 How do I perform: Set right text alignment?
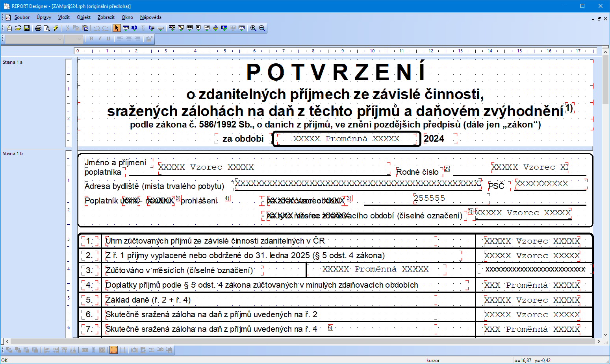pyautogui.click(x=137, y=39)
